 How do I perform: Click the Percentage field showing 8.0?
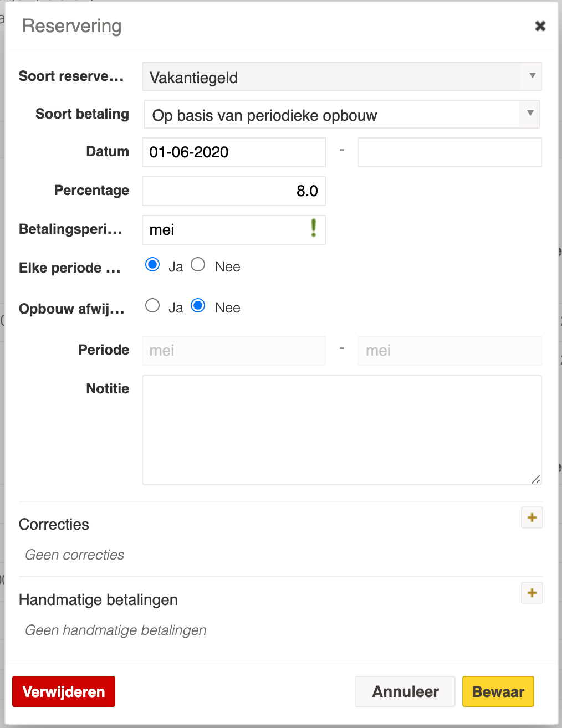point(234,191)
